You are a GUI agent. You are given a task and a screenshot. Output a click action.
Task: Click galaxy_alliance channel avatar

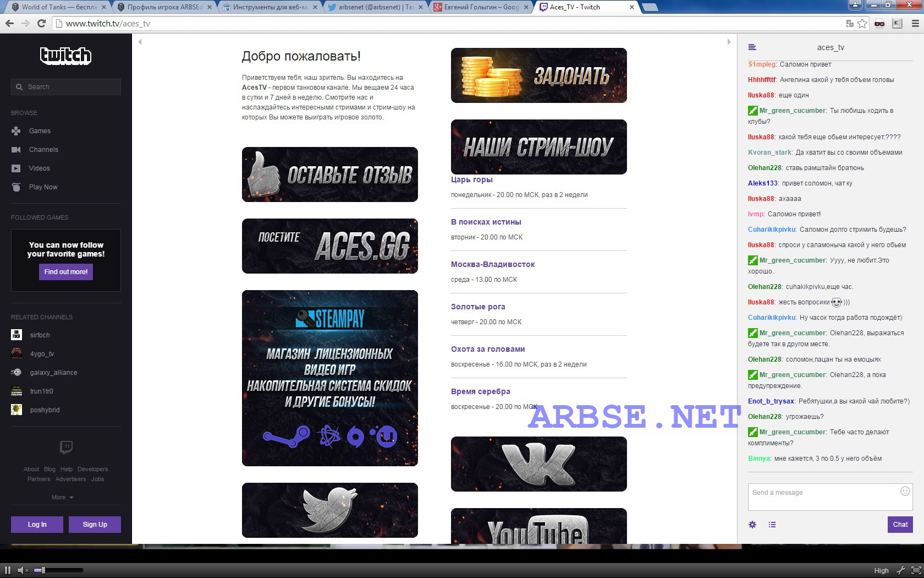[x=16, y=372]
